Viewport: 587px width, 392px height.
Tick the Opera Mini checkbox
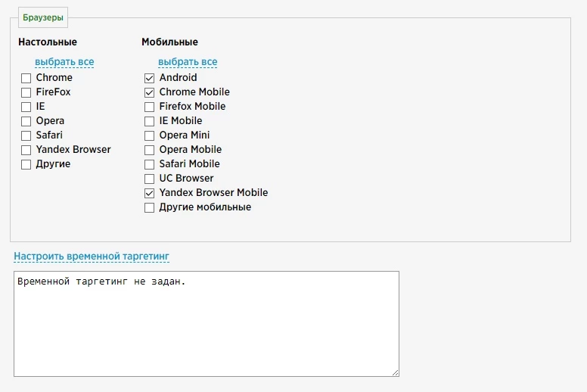pos(149,135)
